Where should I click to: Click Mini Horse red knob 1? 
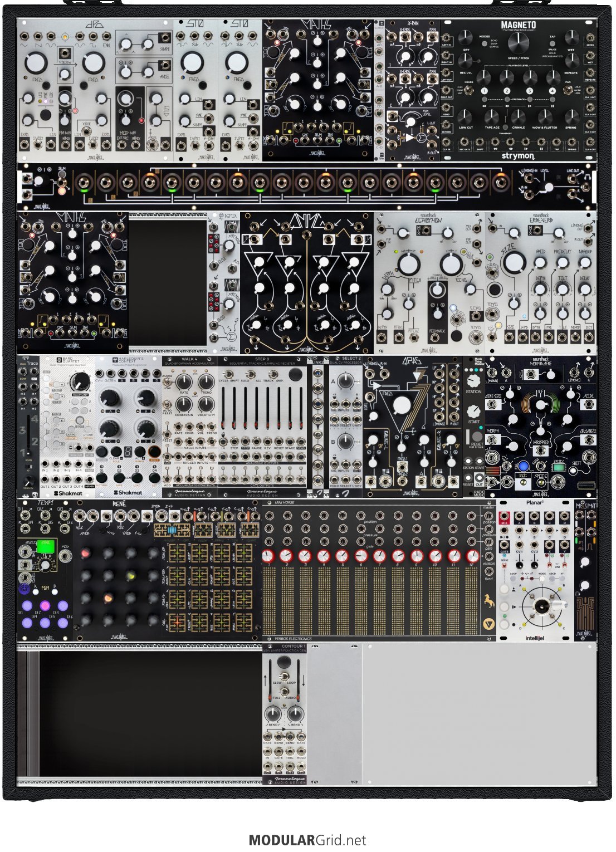[269, 556]
